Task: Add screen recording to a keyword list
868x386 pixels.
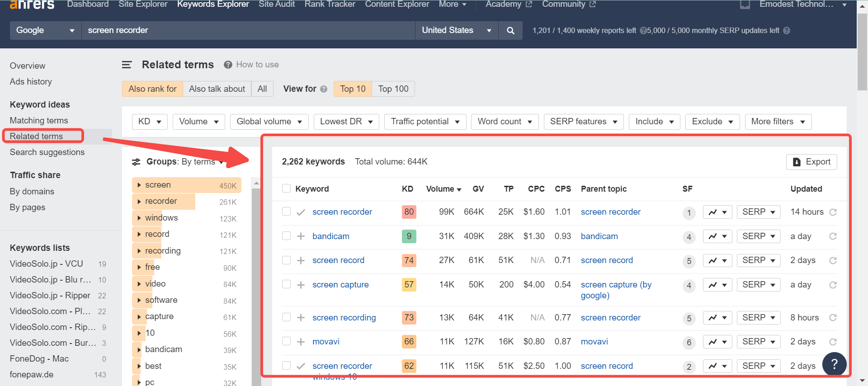Action: (301, 318)
